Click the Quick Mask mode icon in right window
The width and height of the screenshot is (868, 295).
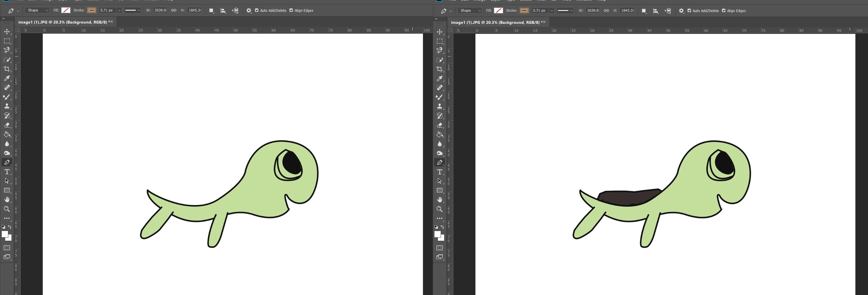point(439,248)
